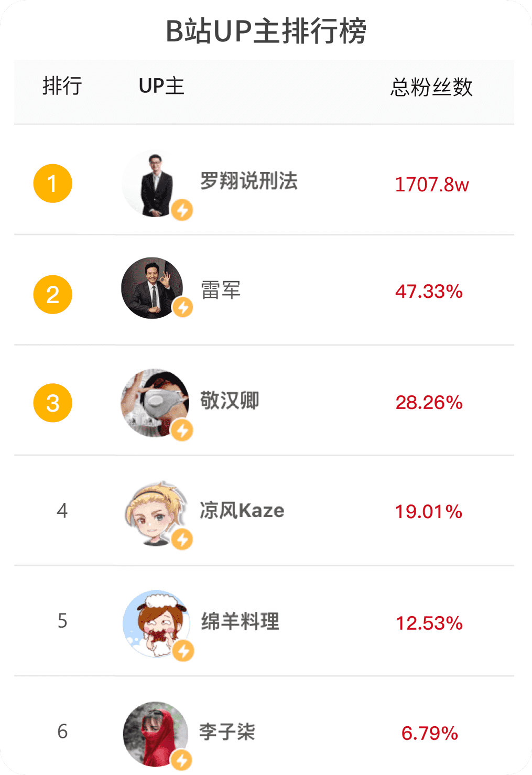Screen dimensions: 532x775
Task: Click the orange rank 2 badge
Action: [x=52, y=294]
